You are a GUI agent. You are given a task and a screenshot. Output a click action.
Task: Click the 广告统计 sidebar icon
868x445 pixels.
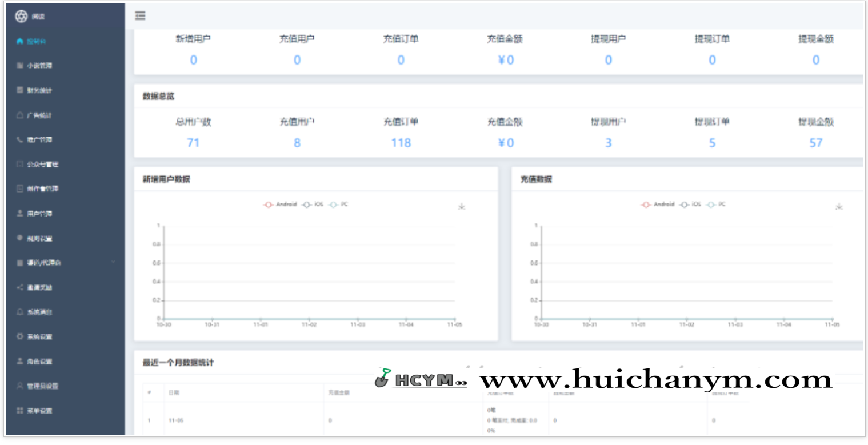(19, 115)
